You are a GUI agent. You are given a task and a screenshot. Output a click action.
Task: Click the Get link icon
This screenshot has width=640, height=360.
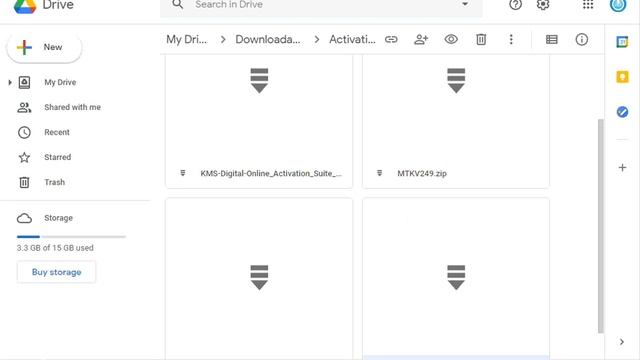[391, 40]
